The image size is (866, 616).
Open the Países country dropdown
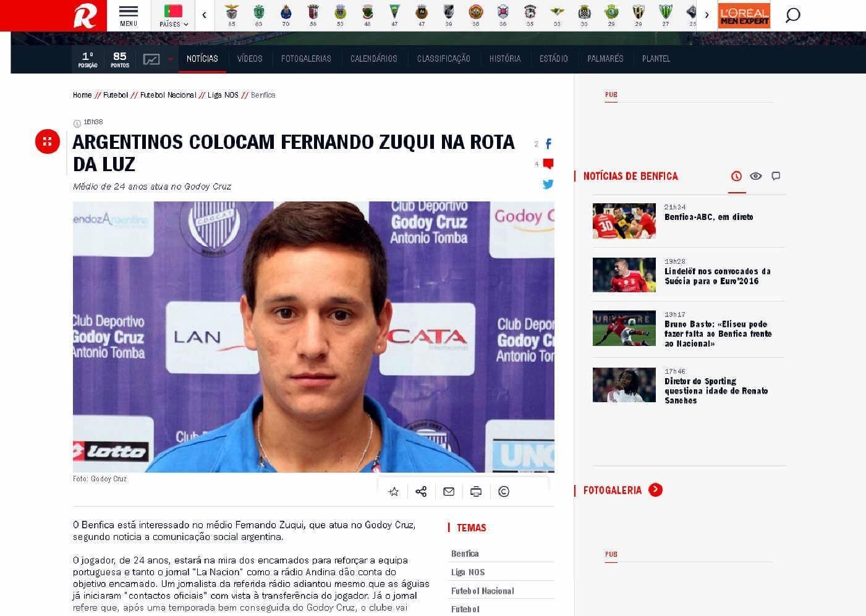(x=173, y=16)
